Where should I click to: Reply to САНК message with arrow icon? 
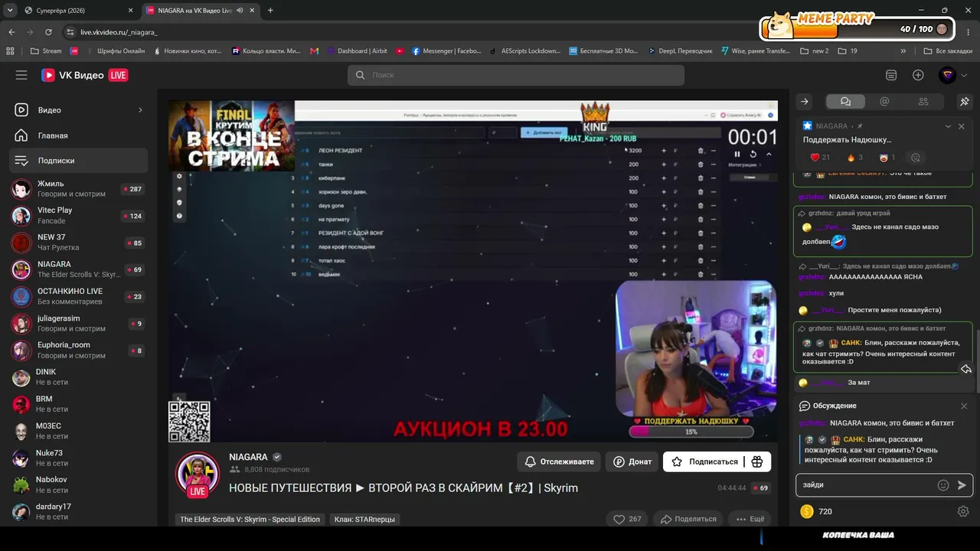click(966, 369)
